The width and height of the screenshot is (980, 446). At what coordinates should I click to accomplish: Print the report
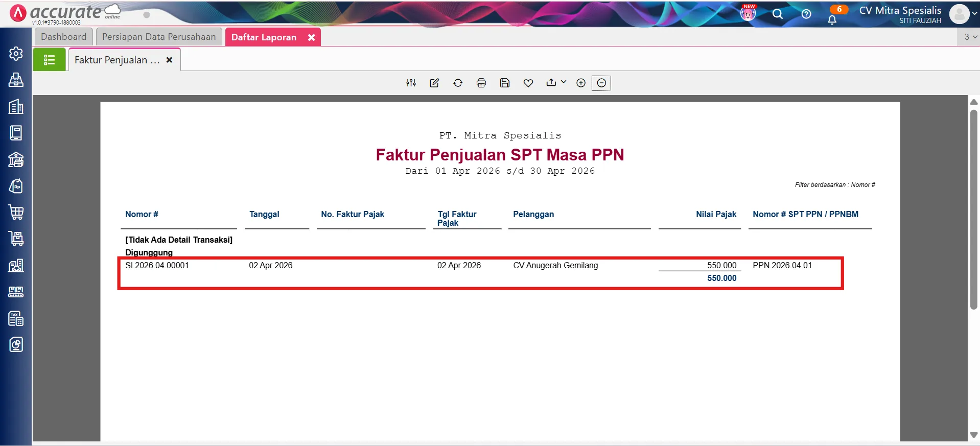tap(481, 83)
